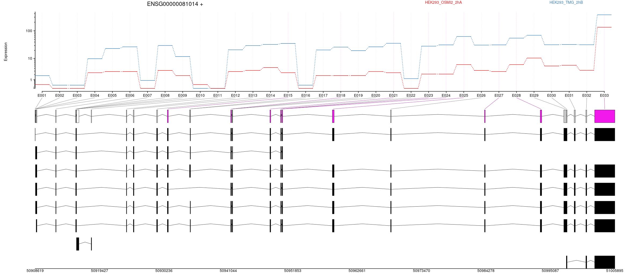This screenshot has width=644, height=276.
Task: Click the gene title ENSG00000081014 +
Action: point(175,4)
